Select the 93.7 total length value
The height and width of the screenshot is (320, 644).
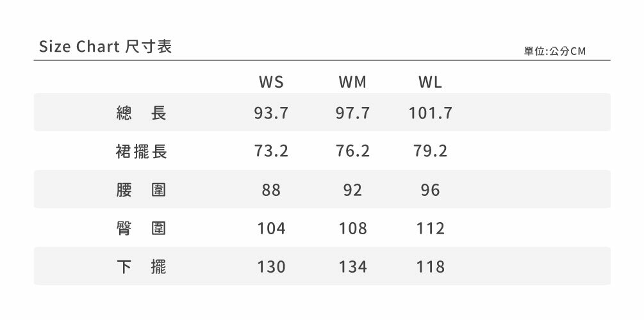(x=271, y=113)
